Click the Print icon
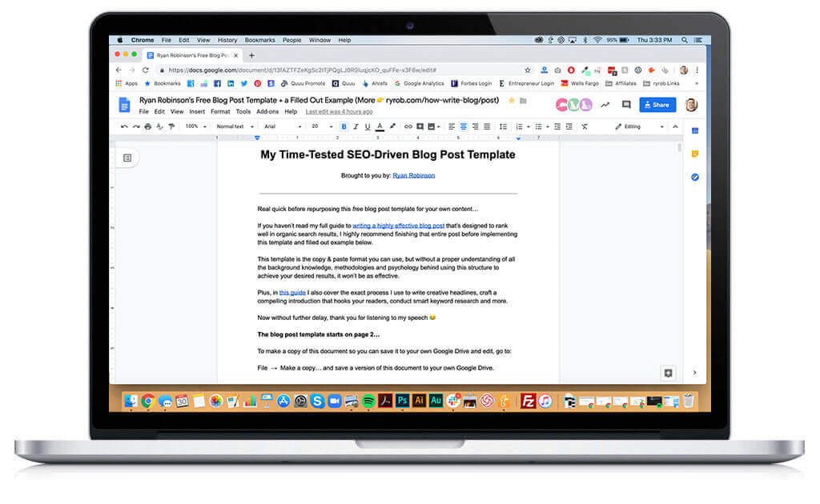 149,126
